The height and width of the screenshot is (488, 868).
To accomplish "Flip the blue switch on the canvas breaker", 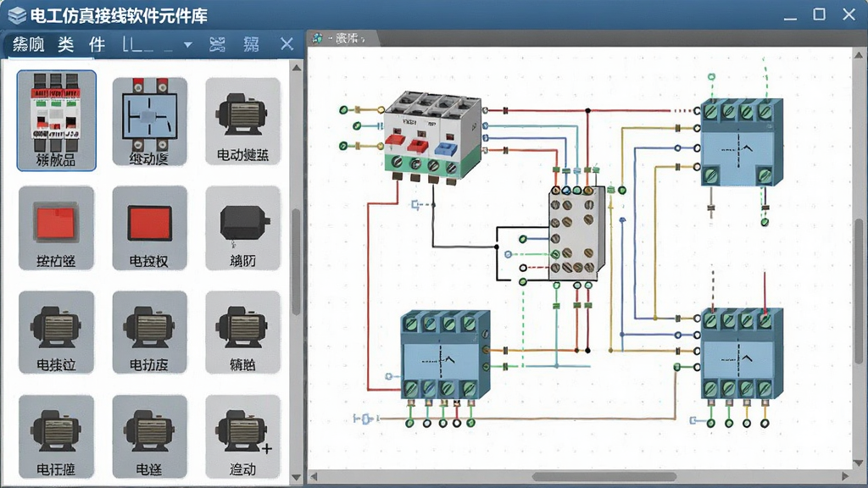I will coord(445,147).
